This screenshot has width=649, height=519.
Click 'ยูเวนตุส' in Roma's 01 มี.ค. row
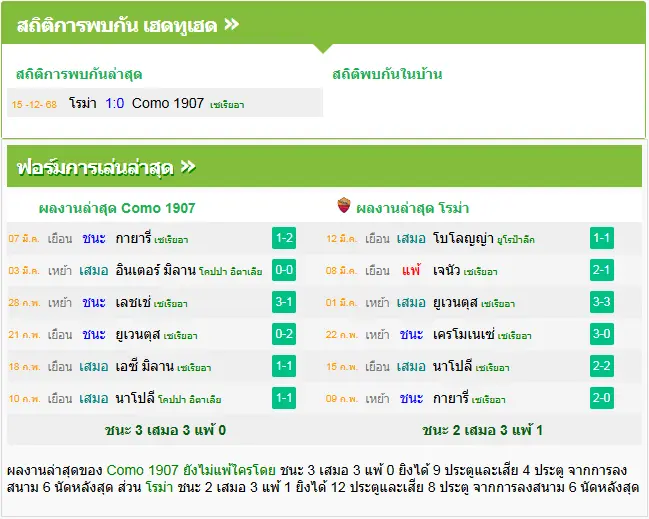[x=455, y=303]
